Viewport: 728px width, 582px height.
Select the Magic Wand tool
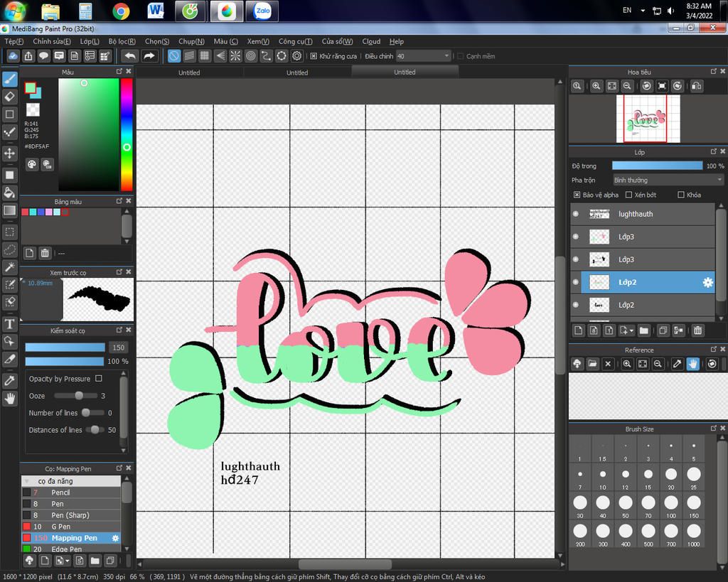click(x=10, y=267)
